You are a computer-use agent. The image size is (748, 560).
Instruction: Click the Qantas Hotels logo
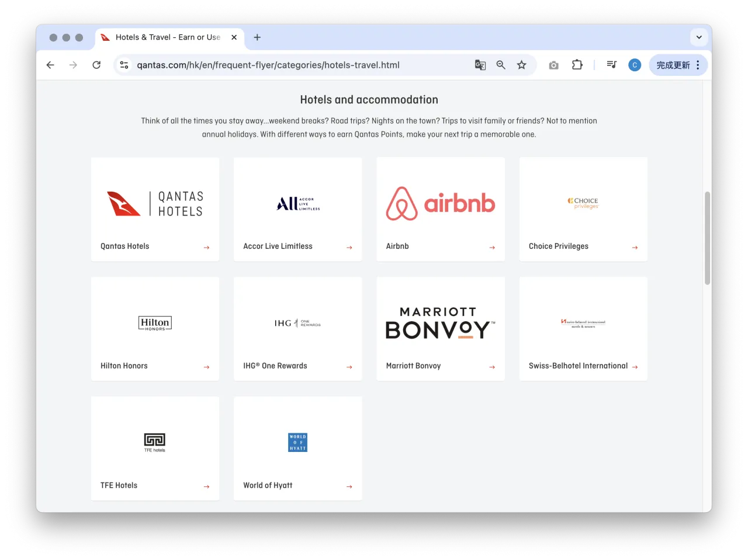(x=155, y=204)
